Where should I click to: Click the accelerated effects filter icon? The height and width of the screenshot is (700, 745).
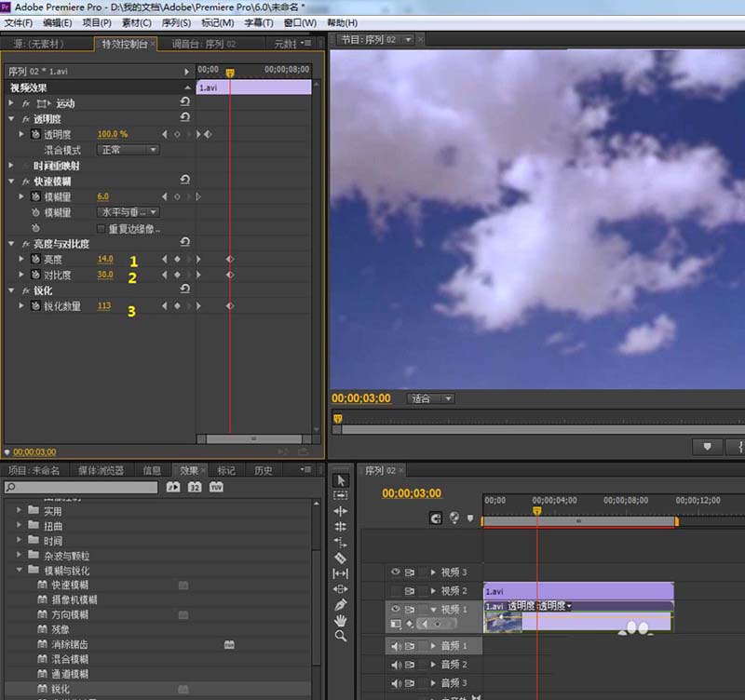click(173, 487)
